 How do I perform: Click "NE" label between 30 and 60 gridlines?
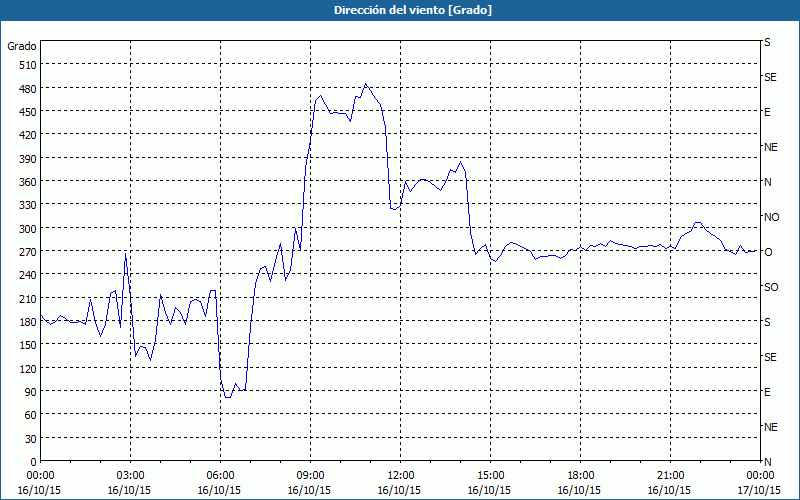coord(771,427)
